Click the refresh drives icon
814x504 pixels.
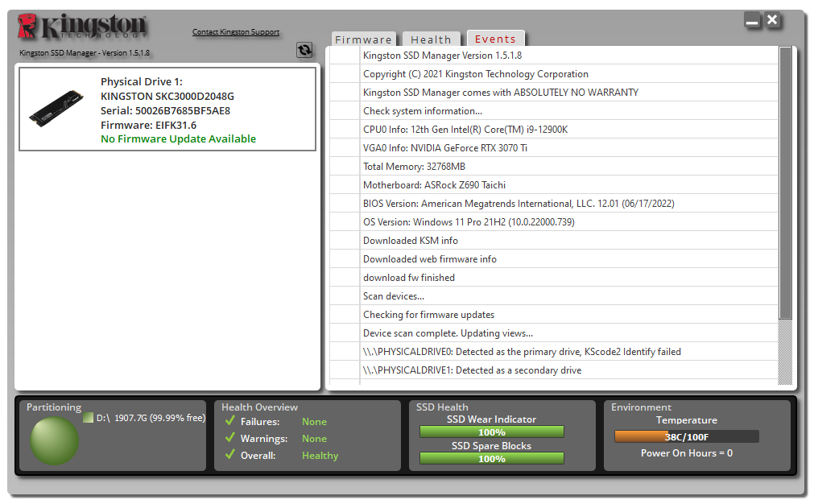tap(304, 50)
